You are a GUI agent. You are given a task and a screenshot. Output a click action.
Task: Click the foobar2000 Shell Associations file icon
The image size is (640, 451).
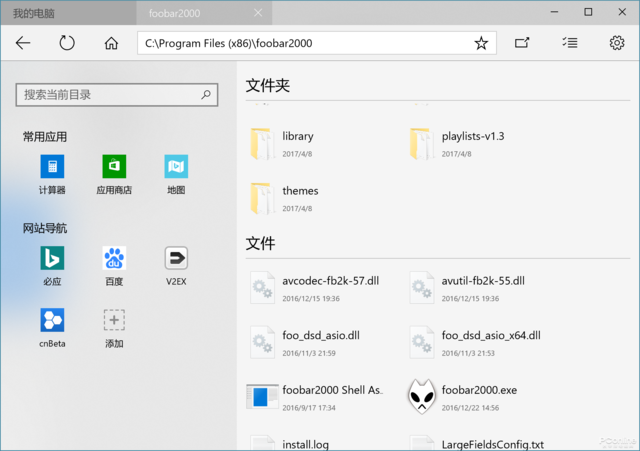262,396
